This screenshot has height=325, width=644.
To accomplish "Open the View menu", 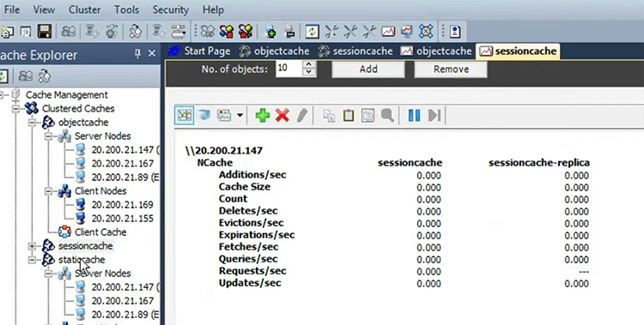I will (44, 9).
